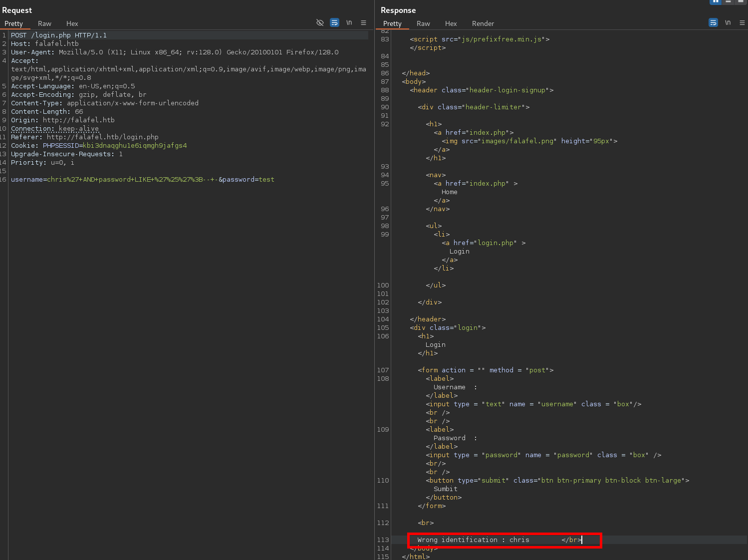Click the Referer header line
This screenshot has height=560, width=748.
click(85, 137)
